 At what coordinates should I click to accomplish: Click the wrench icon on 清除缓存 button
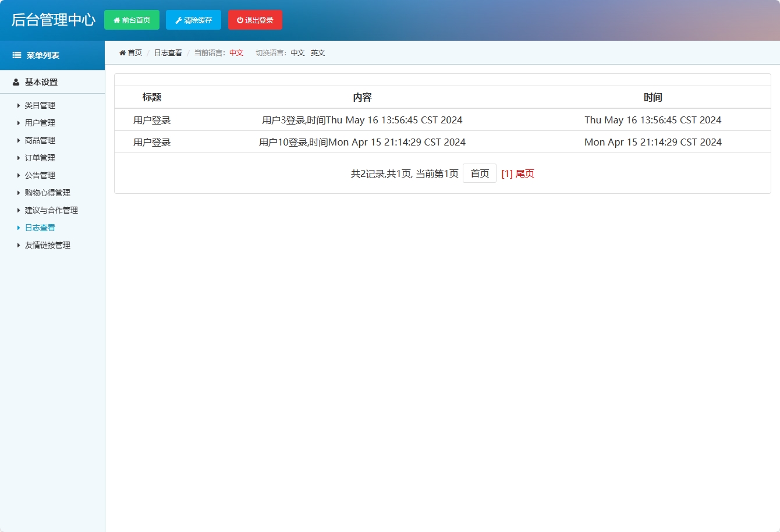[x=179, y=20]
